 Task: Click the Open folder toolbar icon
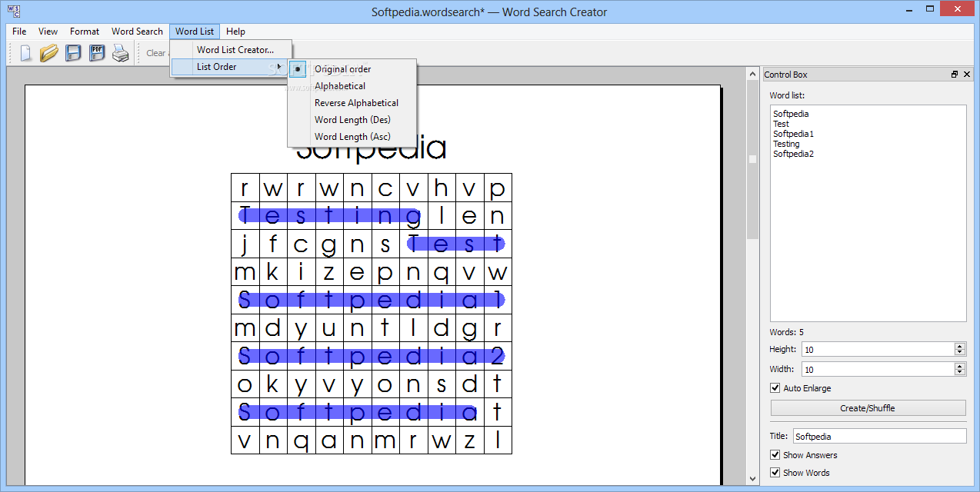pyautogui.click(x=49, y=53)
